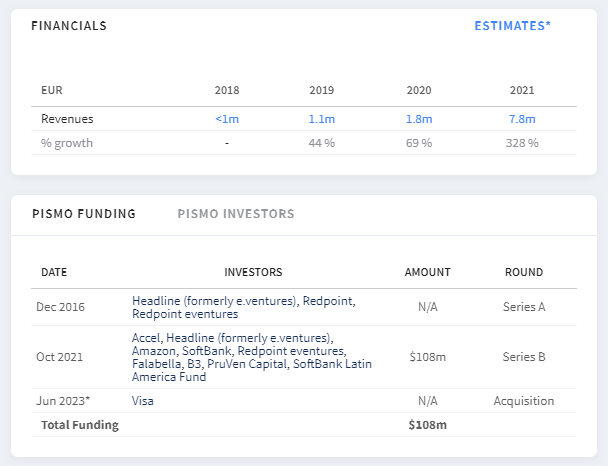Select the Total Funding row label

click(x=80, y=425)
